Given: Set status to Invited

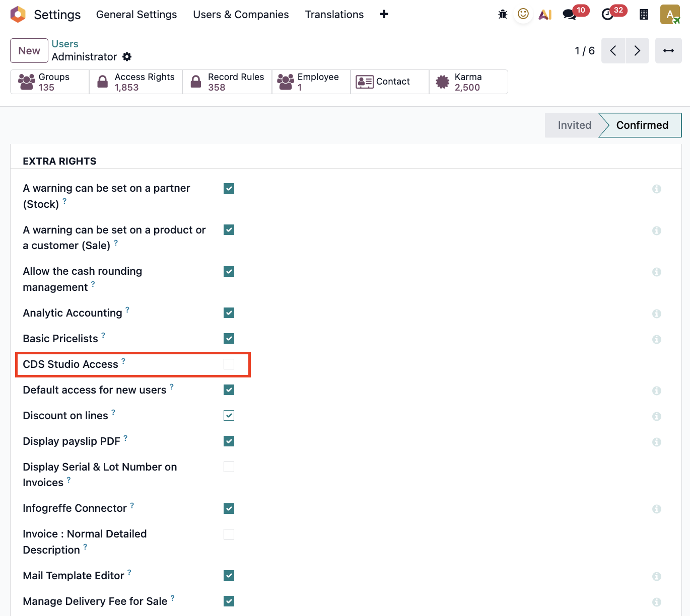Looking at the screenshot, I should point(574,125).
